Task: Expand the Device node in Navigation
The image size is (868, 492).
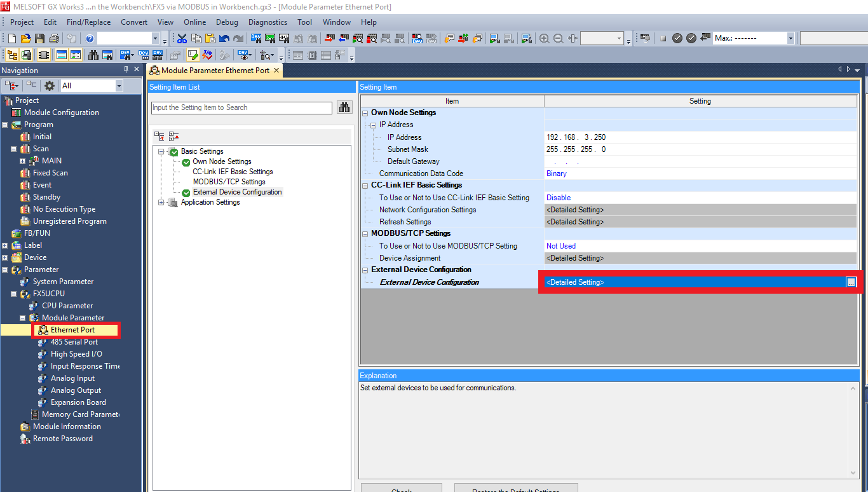Action: pos(5,257)
